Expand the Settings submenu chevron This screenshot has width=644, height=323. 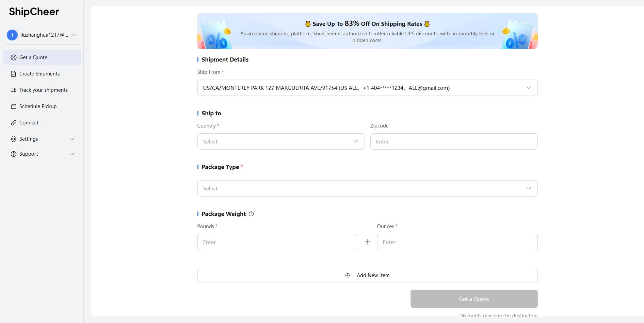(x=72, y=139)
